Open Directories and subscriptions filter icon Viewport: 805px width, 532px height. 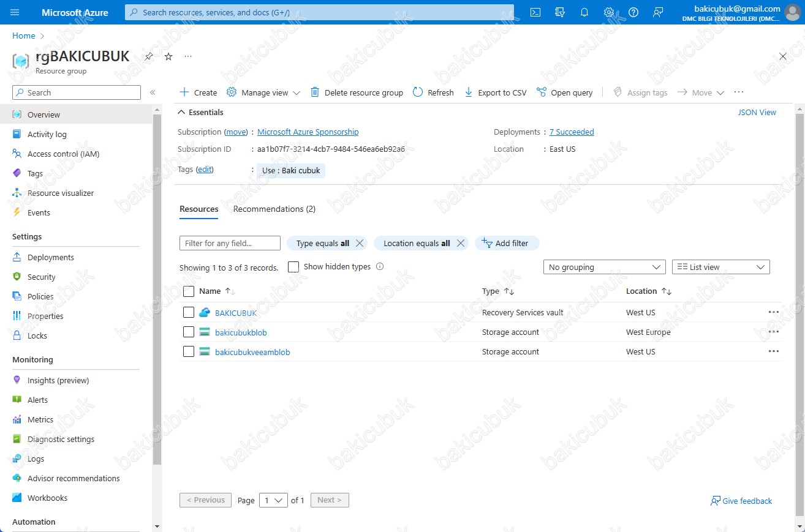click(x=560, y=12)
